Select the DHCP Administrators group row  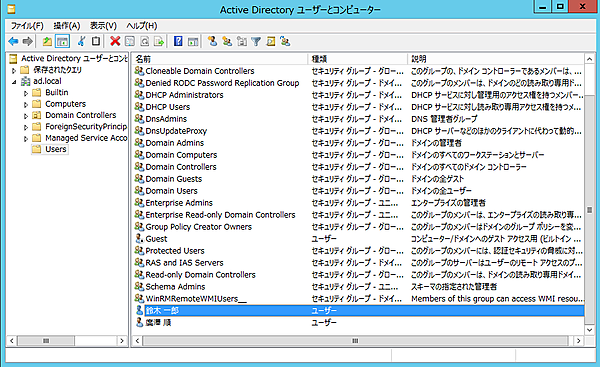(x=358, y=95)
